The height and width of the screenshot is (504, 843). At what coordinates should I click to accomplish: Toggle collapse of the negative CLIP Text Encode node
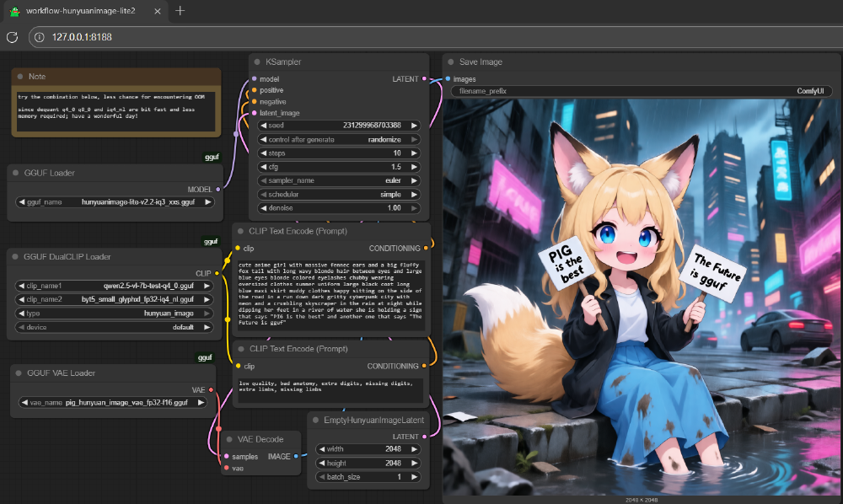click(x=243, y=348)
